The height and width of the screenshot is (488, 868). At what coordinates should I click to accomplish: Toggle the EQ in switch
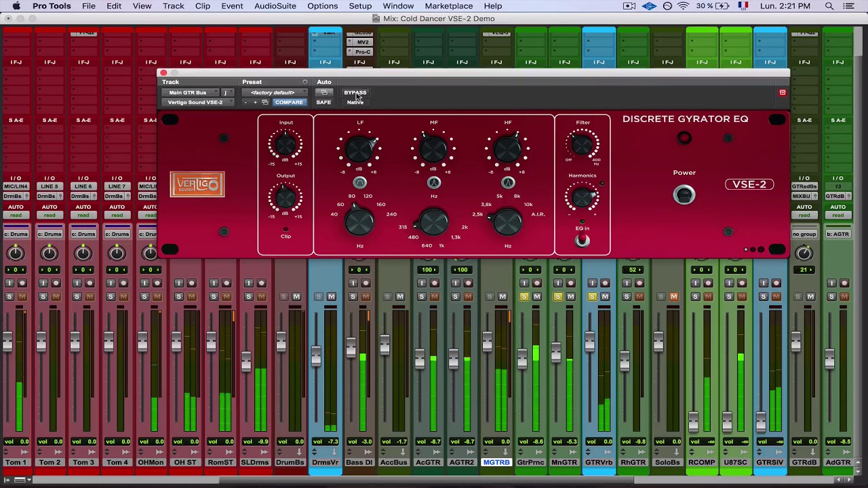pyautogui.click(x=582, y=241)
